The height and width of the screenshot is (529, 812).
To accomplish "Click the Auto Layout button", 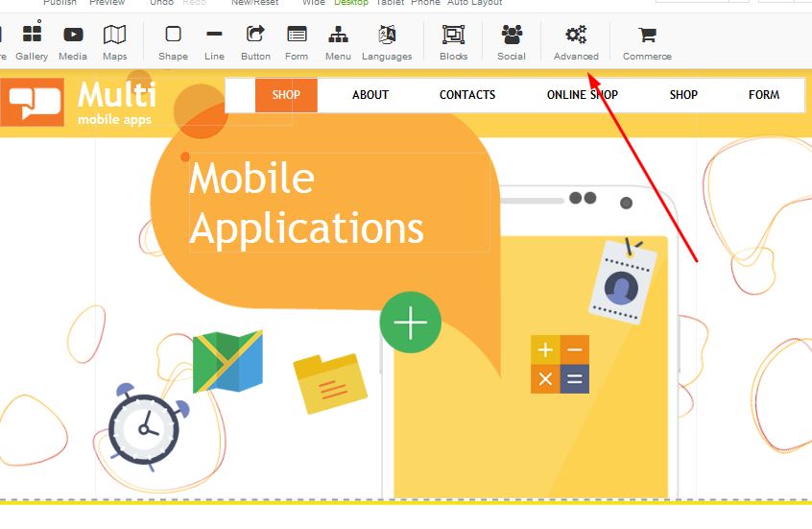I will tap(474, 3).
